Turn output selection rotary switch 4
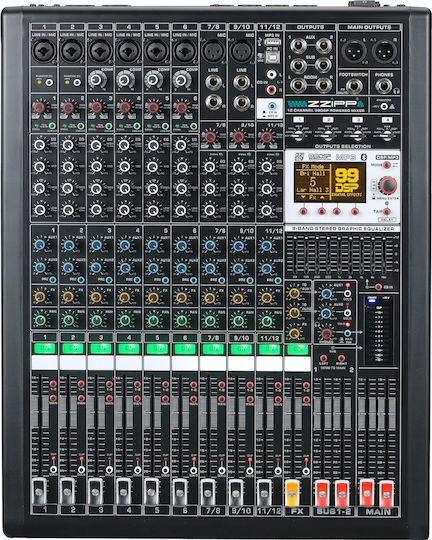The image size is (432, 540). pos(387,135)
